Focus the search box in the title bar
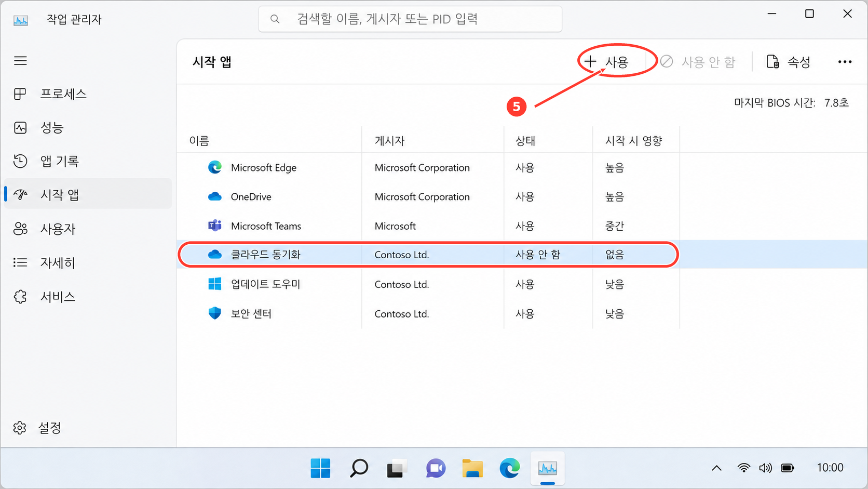The image size is (868, 489). tap(410, 19)
